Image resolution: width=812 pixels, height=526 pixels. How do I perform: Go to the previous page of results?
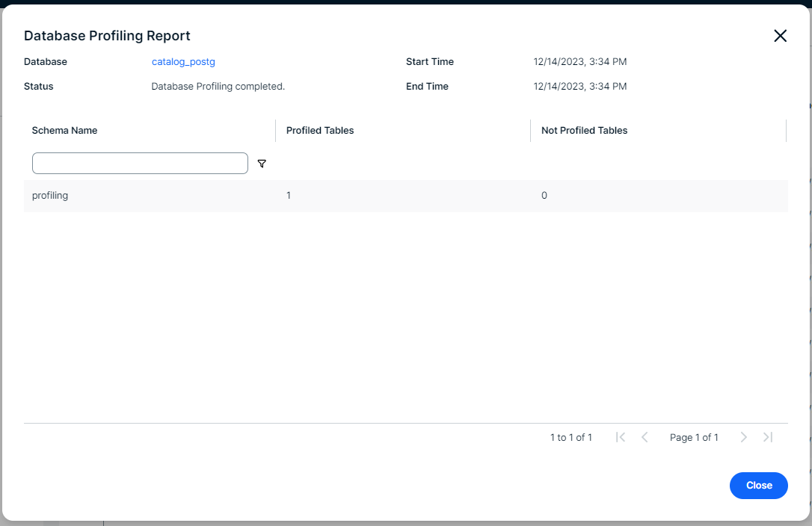[645, 437]
